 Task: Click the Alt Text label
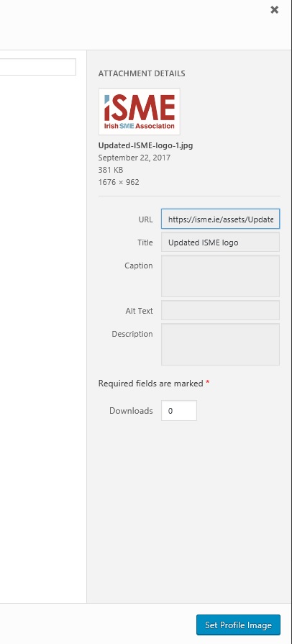[140, 311]
